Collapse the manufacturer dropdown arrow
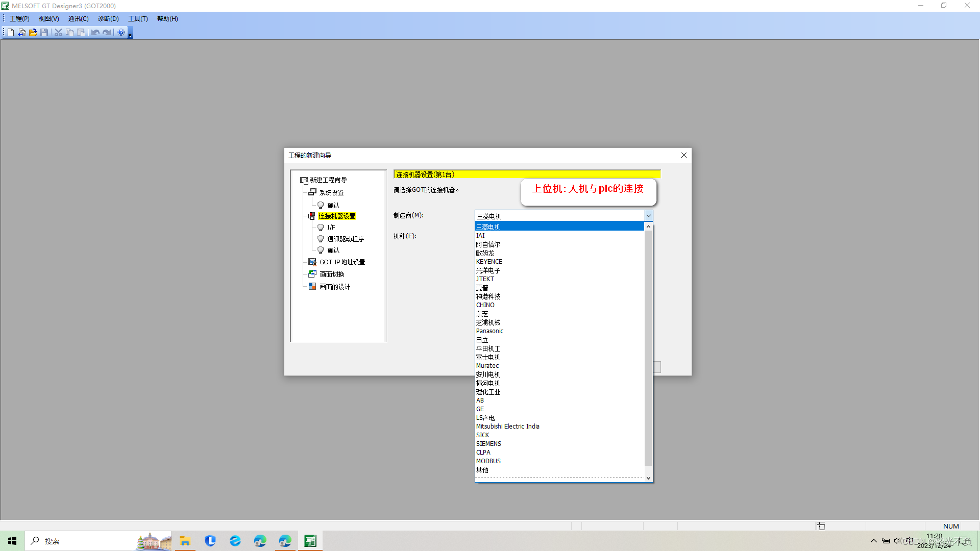This screenshot has width=980, height=551. point(648,216)
